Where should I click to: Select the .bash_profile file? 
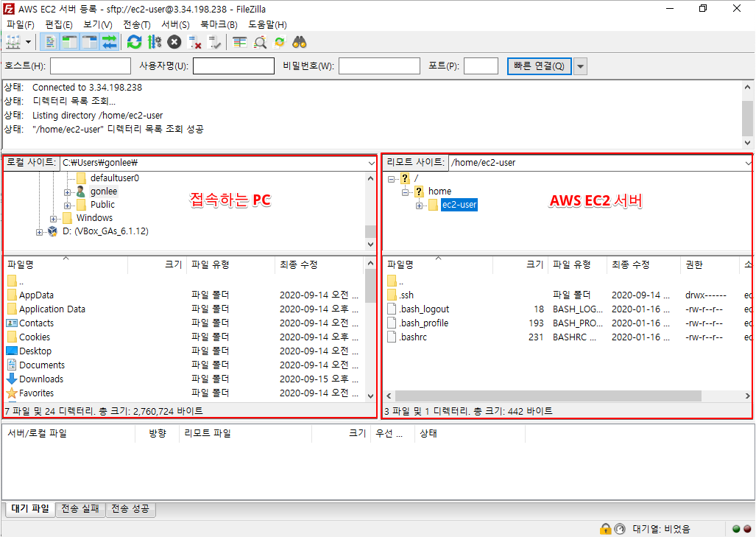pos(424,323)
